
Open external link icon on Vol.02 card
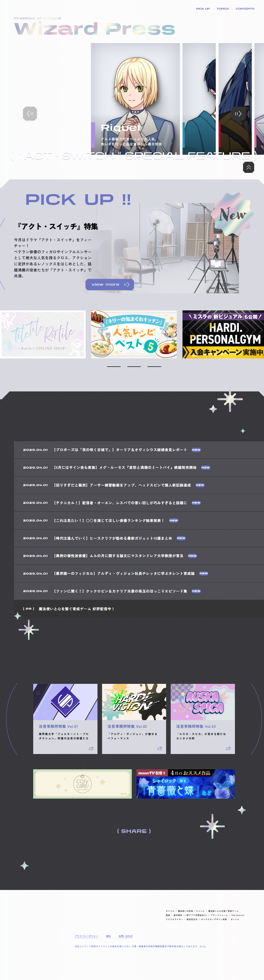[x=159, y=748]
